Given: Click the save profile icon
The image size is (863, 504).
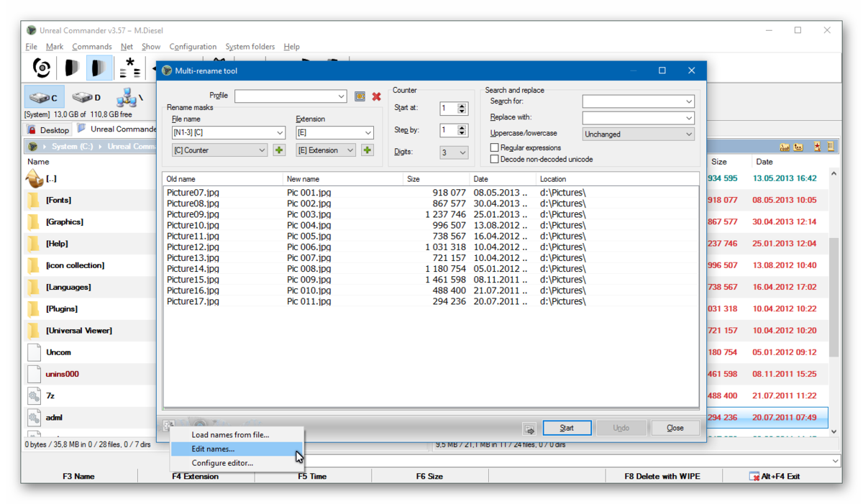Looking at the screenshot, I should (360, 96).
